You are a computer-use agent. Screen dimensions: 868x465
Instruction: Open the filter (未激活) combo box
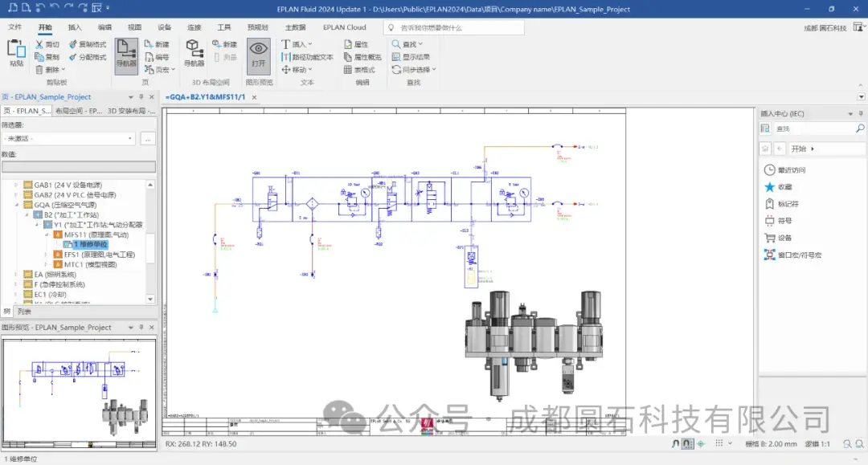[x=68, y=139]
